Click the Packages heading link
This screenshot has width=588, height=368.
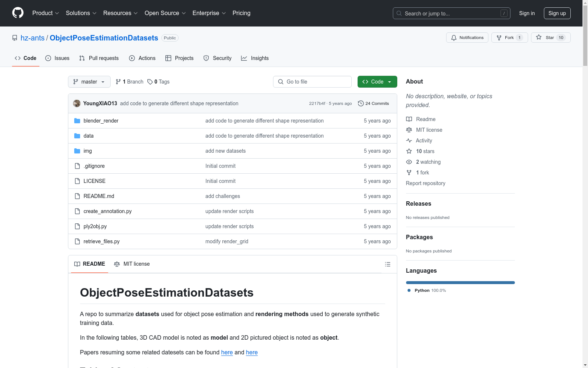[419, 237]
